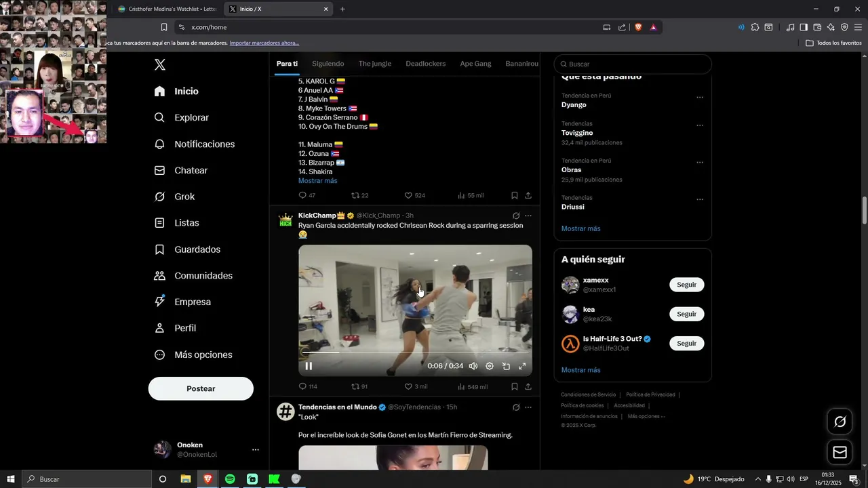Open video settings gear

[490, 366]
